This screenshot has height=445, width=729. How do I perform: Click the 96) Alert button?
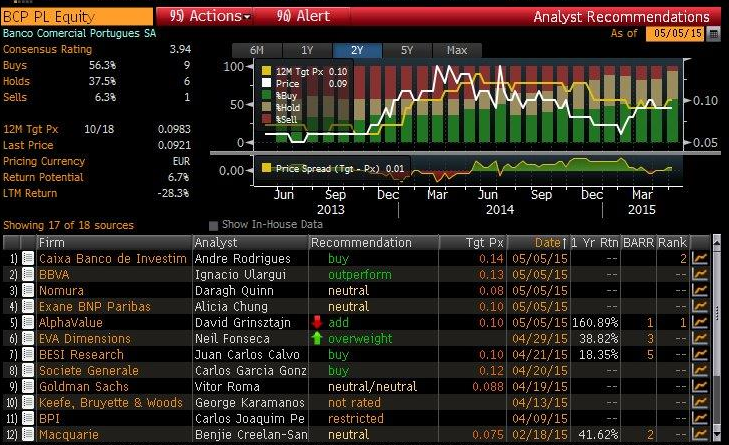pos(303,16)
